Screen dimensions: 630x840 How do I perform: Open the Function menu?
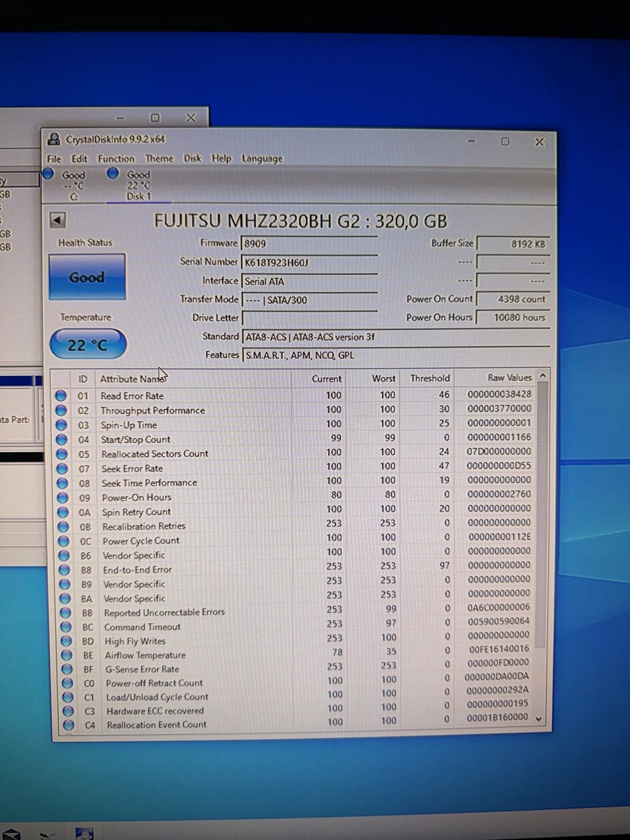(x=116, y=159)
